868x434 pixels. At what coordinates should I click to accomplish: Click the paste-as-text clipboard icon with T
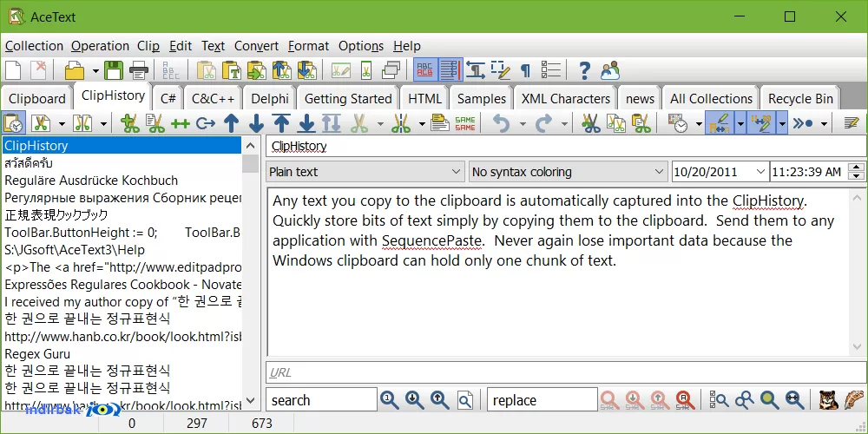[233, 71]
